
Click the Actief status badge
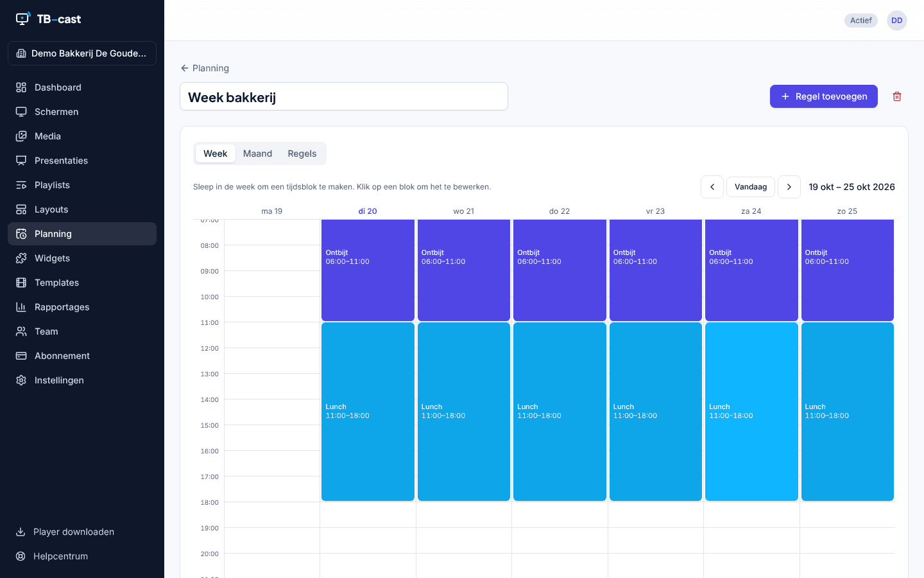pos(861,21)
